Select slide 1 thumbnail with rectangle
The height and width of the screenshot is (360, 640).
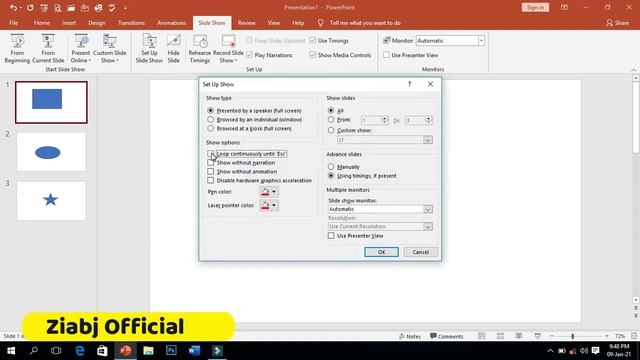pos(51,102)
